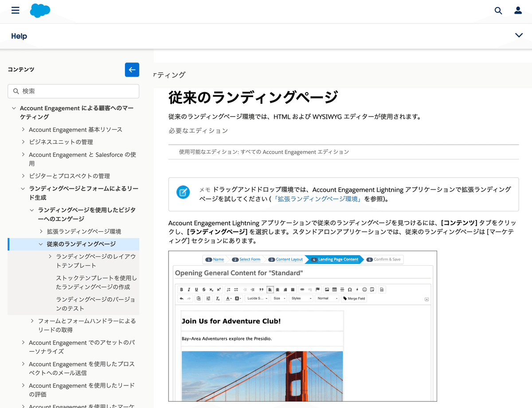This screenshot has width=532, height=408.
Task: Click the コンテンツ sidebar heading
Action: pyautogui.click(x=21, y=70)
